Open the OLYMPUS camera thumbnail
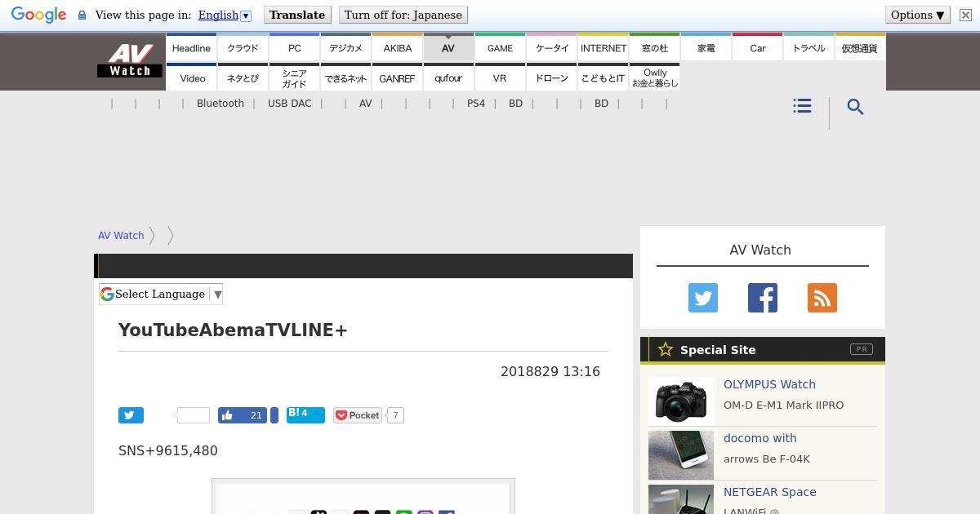 (681, 401)
